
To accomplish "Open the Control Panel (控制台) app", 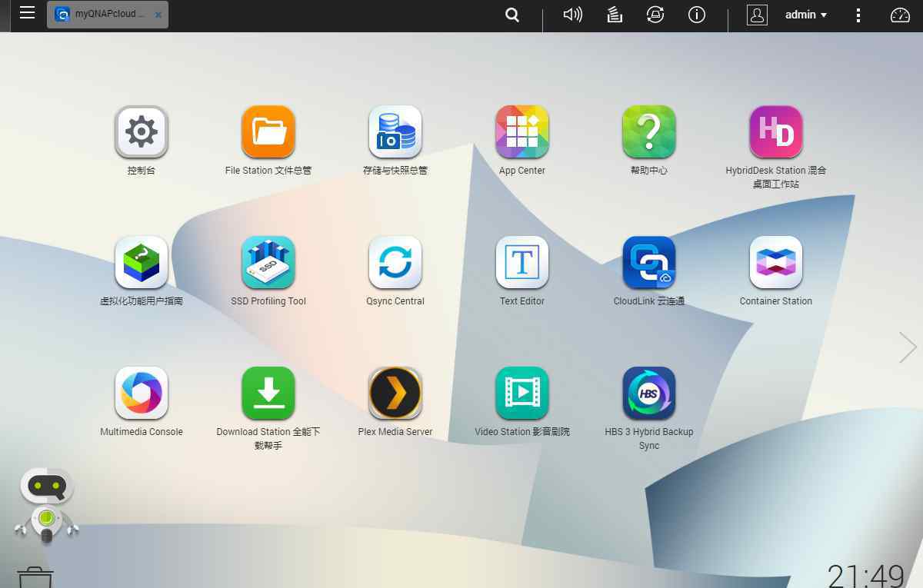I will click(142, 131).
